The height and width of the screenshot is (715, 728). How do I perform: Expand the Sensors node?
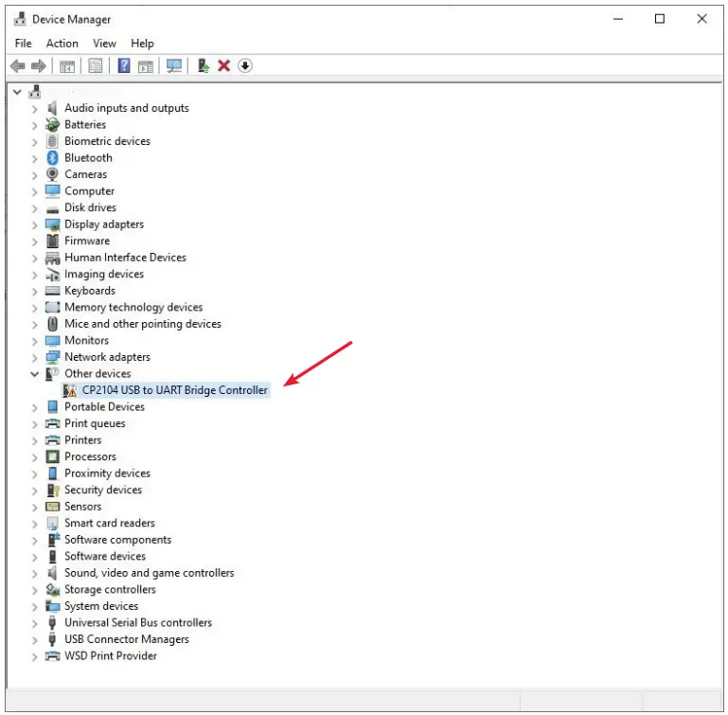click(34, 508)
